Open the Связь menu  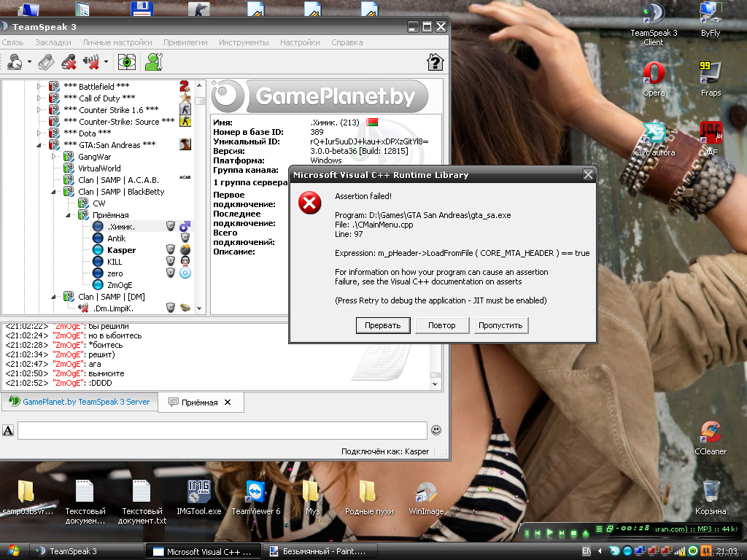(13, 42)
